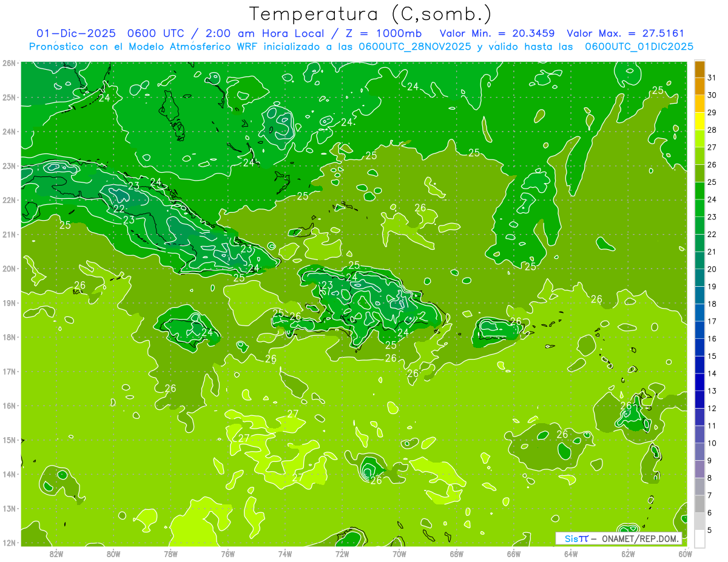The width and height of the screenshot is (728, 562).
Task: Click the color scale label 16
Action: (x=712, y=339)
